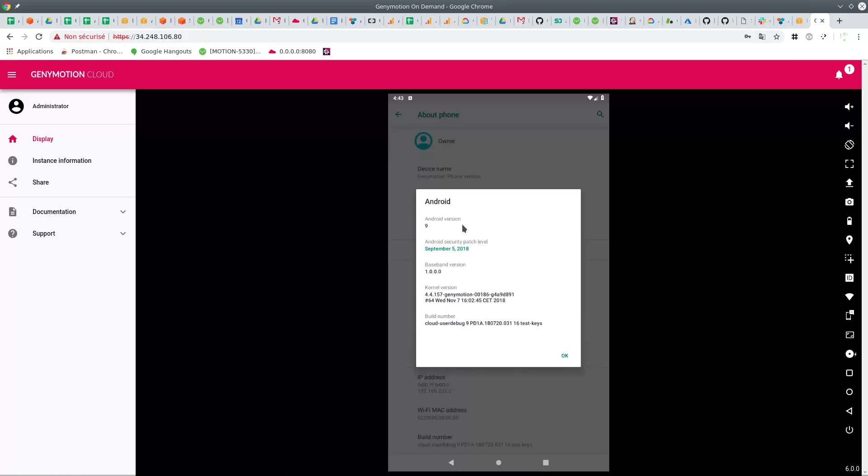Click the Administrator avatar icon
Image resolution: width=868 pixels, height=476 pixels.
[x=16, y=106]
